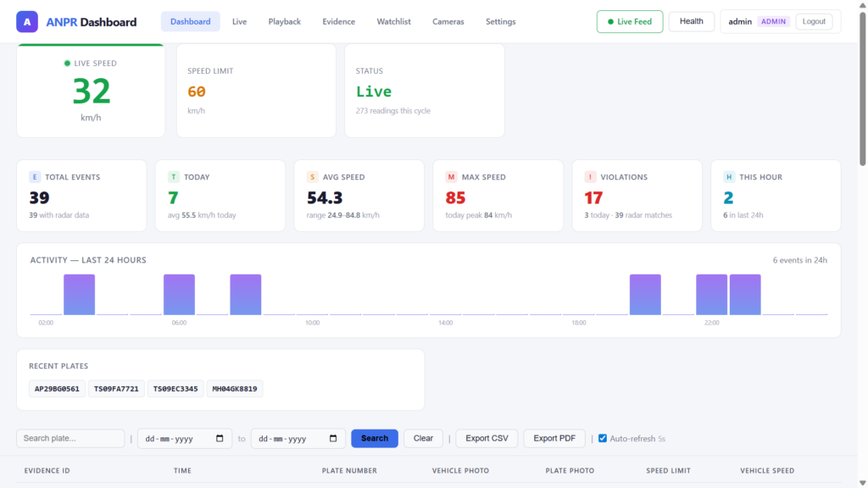Log out using the Logout button
Screen dimensions: 868x488
814,21
